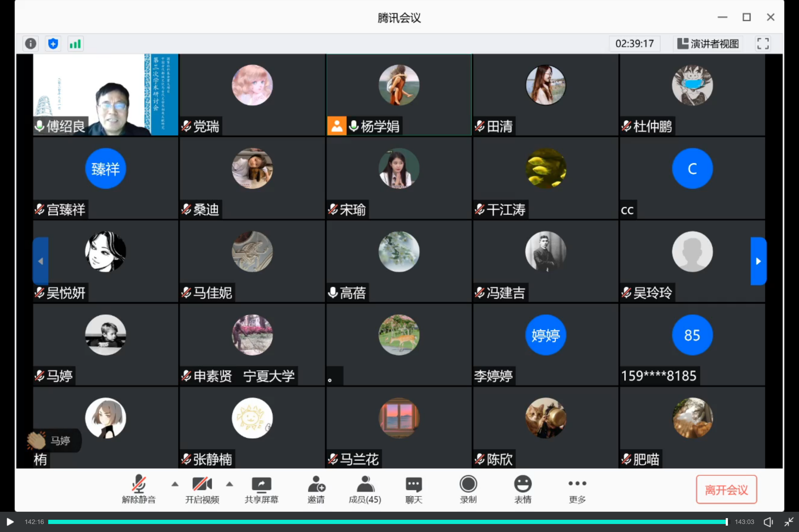Image resolution: width=799 pixels, height=532 pixels.
Task: Expand audio options arrow beside mute
Action: pyautogui.click(x=175, y=484)
